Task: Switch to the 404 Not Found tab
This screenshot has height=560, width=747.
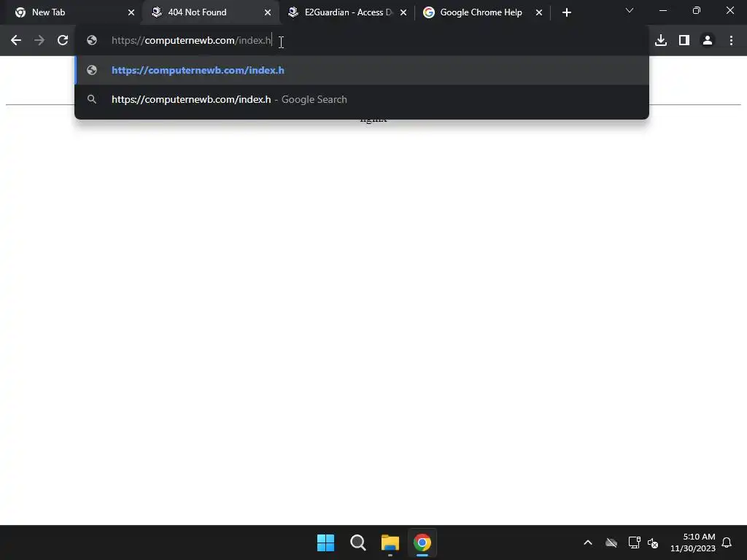Action: point(211,12)
